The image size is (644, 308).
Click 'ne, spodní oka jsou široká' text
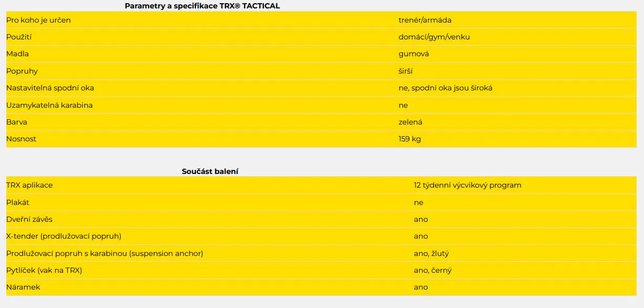445,88
